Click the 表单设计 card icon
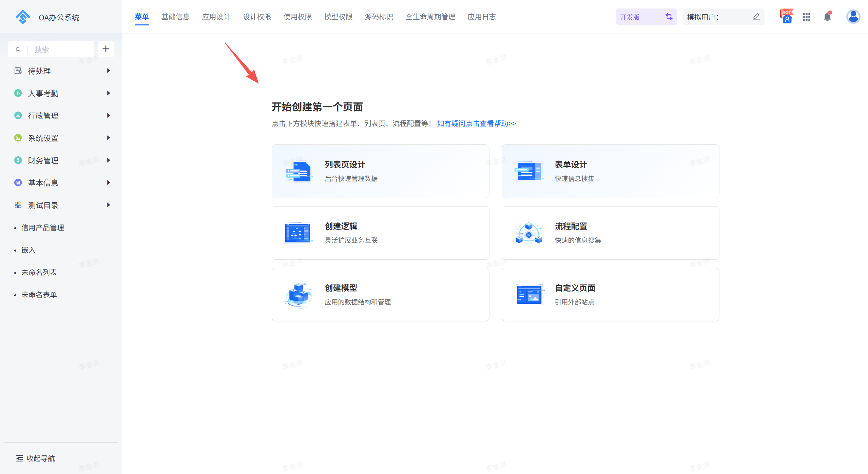Image resolution: width=868 pixels, height=474 pixels. (x=528, y=171)
